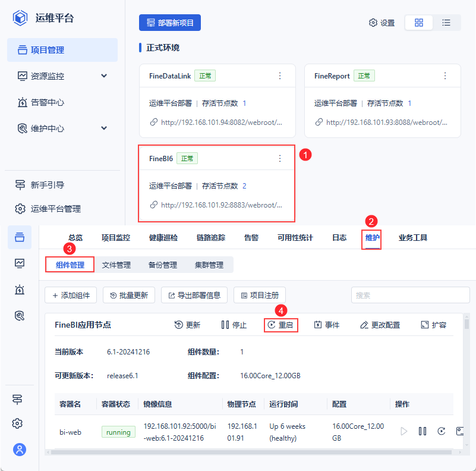Viewport: 476px width, 471px height.
Task: Open the FineReport 192.168.101.93 link
Action: tap(386, 122)
